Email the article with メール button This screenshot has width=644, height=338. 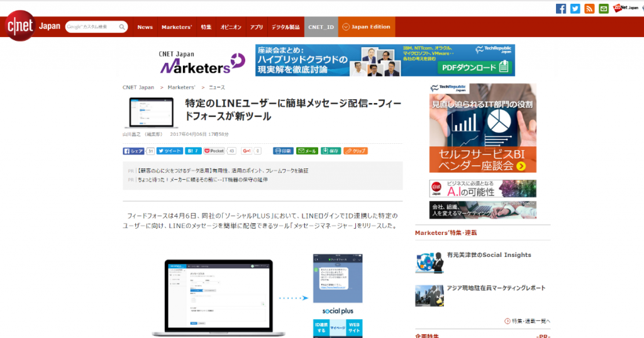click(x=307, y=151)
